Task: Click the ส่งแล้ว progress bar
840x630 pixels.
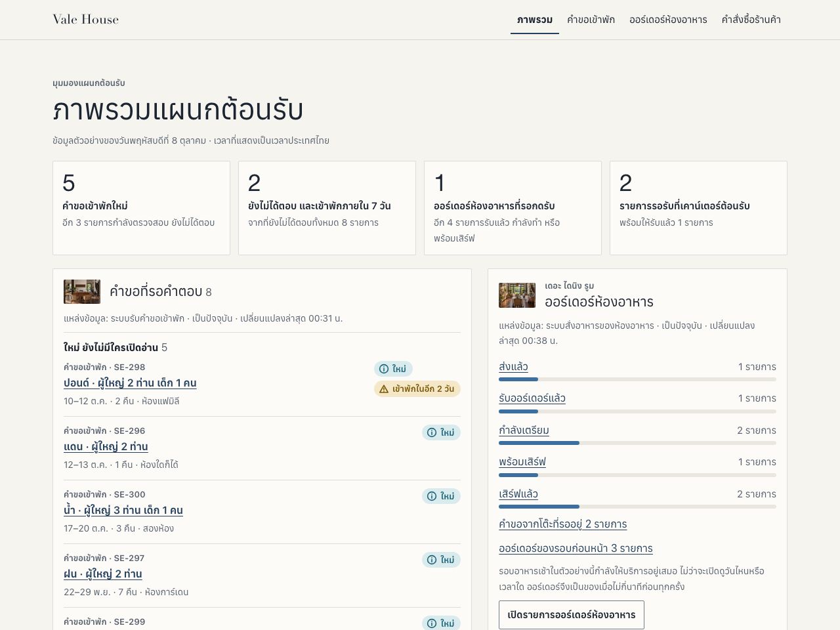Action: click(637, 379)
